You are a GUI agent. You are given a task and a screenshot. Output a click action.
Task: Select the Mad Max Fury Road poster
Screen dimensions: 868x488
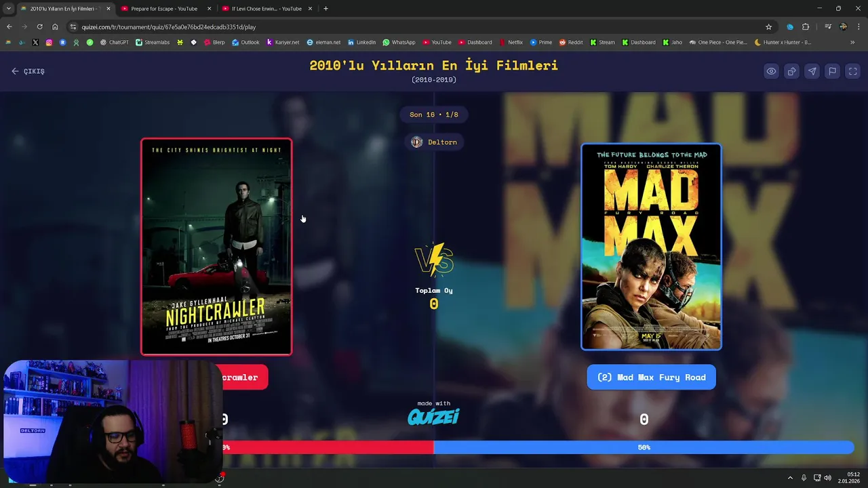coord(651,247)
